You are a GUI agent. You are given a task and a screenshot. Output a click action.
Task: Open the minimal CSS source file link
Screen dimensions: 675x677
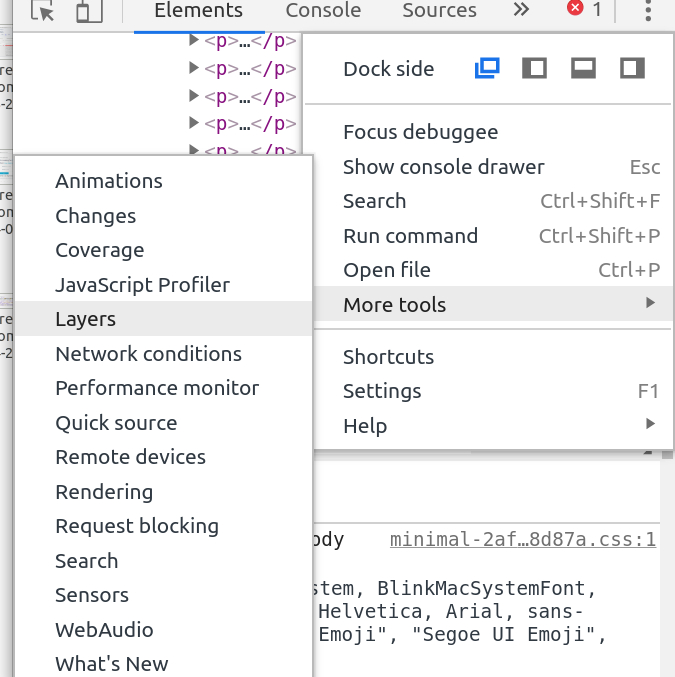(x=522, y=540)
